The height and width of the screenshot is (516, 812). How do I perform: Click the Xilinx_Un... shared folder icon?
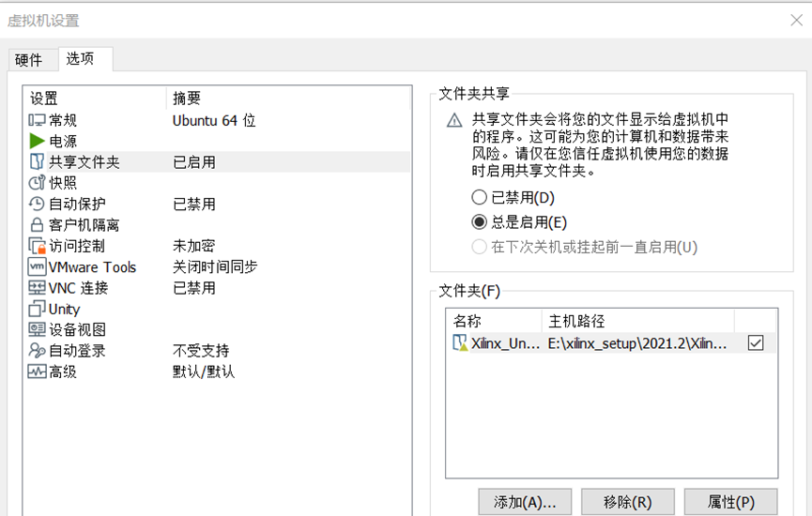[460, 342]
